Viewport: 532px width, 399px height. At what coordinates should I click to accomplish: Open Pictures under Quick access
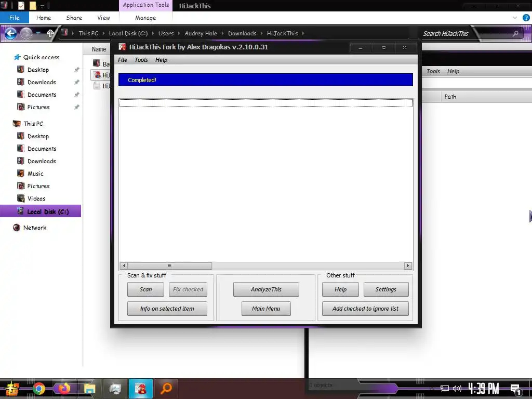[x=38, y=107]
